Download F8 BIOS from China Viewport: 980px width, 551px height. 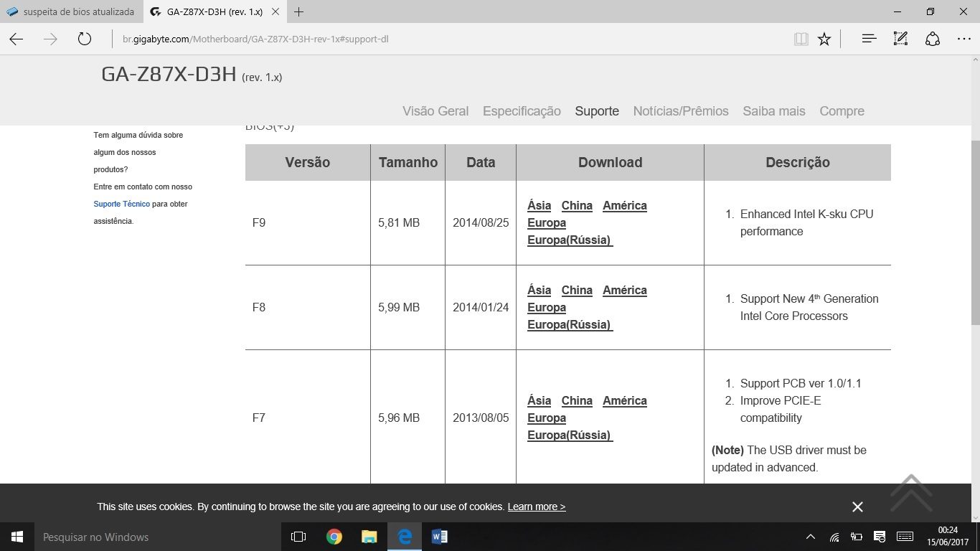577,291
